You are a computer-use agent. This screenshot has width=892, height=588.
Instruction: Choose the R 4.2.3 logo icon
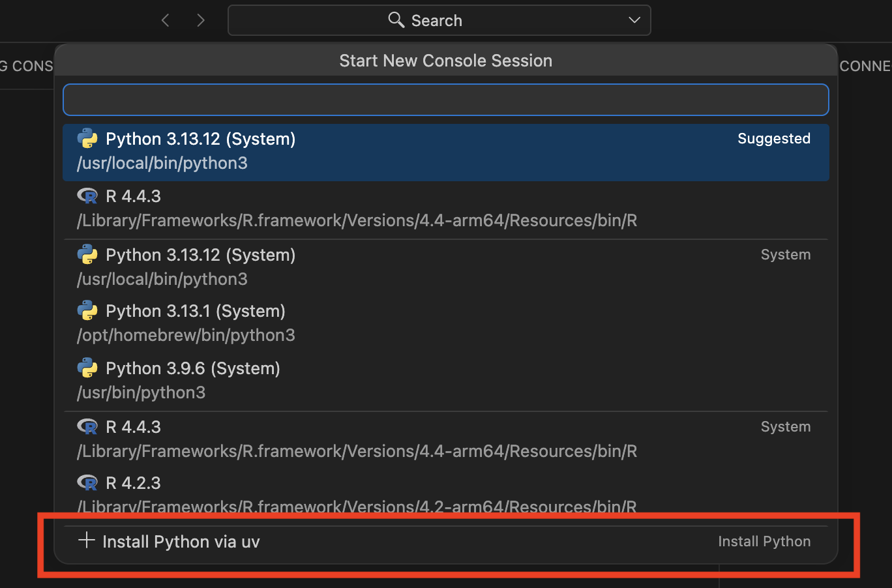pos(87,483)
